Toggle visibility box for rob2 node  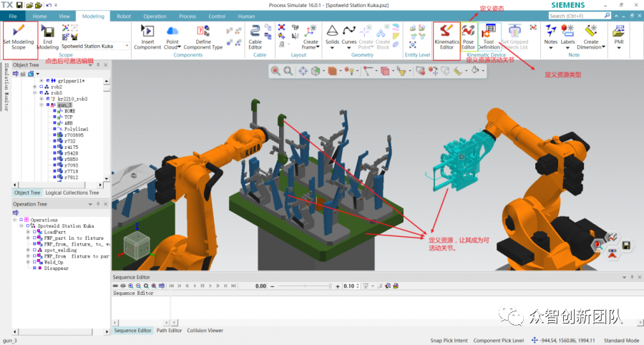tap(42, 87)
